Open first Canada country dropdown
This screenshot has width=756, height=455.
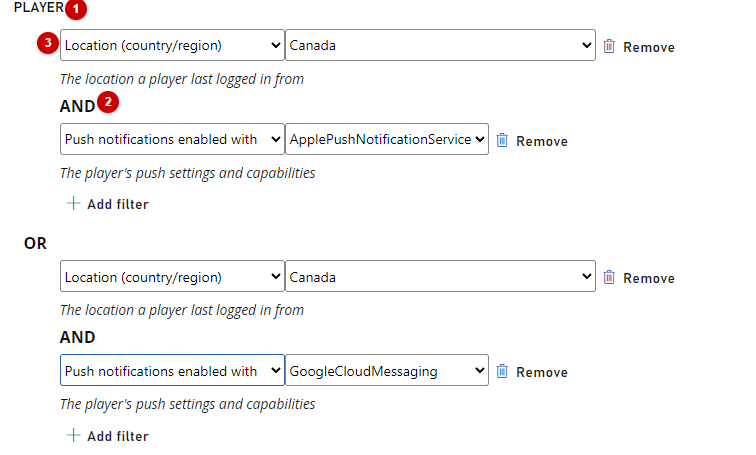(440, 45)
